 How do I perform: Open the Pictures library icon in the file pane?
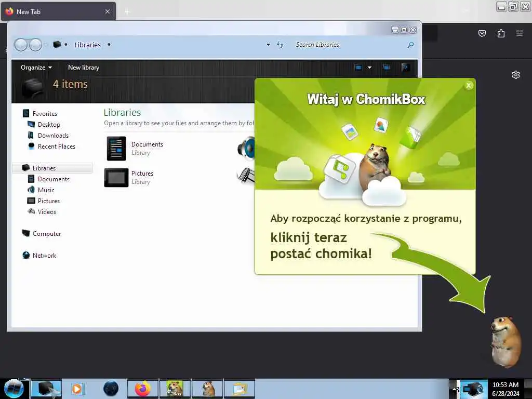[116, 178]
